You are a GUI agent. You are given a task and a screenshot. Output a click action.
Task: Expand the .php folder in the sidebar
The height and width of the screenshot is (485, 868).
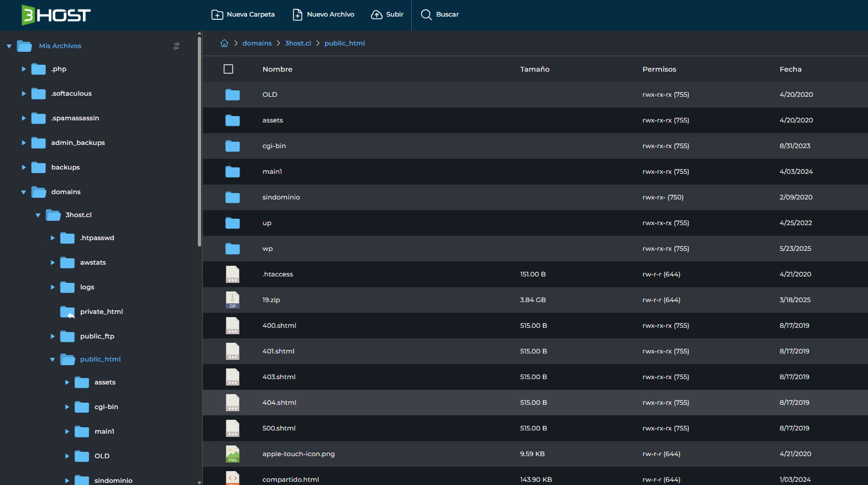tap(24, 69)
